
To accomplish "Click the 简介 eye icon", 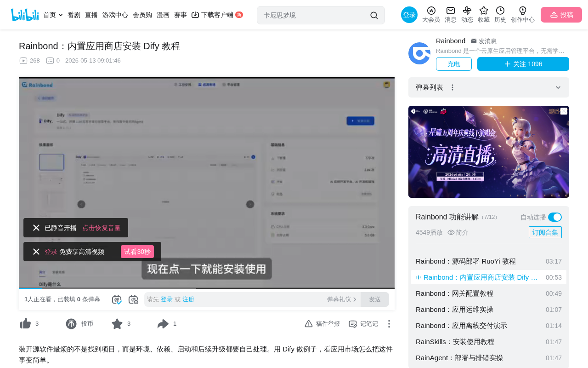I will (451, 232).
